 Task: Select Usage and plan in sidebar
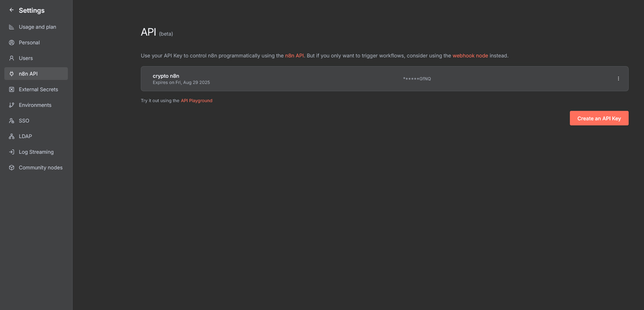(37, 27)
